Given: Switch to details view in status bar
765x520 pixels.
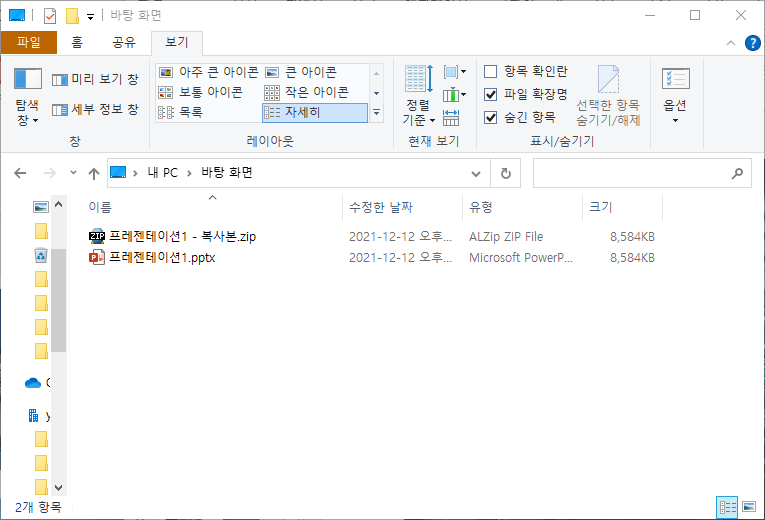Looking at the screenshot, I should coord(727,507).
